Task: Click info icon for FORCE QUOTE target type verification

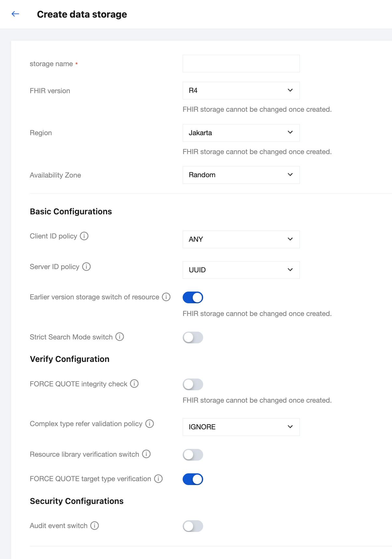Action: point(158,479)
